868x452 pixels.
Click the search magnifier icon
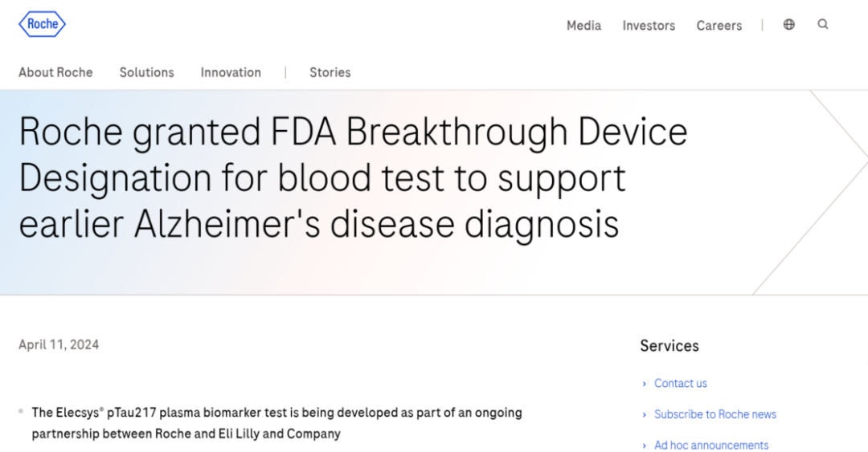823,25
